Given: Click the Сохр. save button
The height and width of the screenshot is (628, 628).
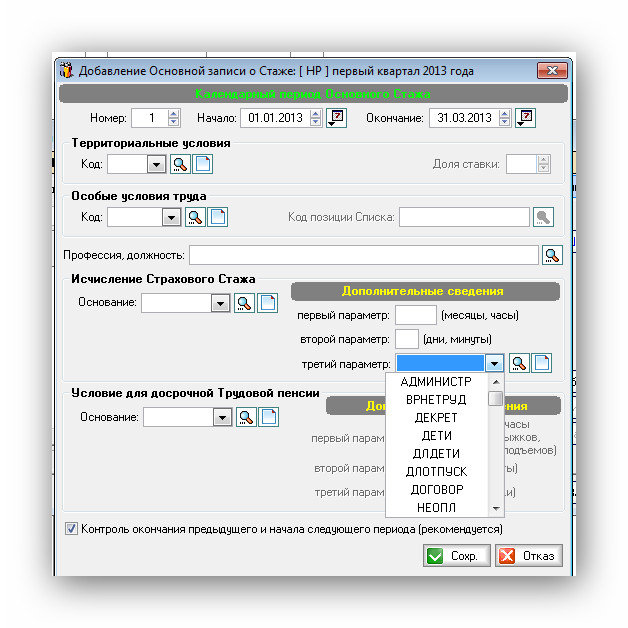Looking at the screenshot, I should point(456,556).
